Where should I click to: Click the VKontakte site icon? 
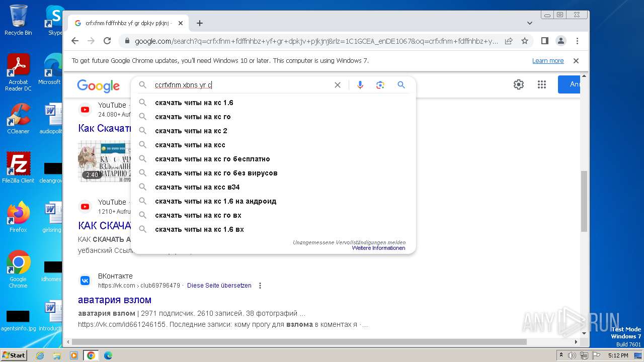coord(85,281)
